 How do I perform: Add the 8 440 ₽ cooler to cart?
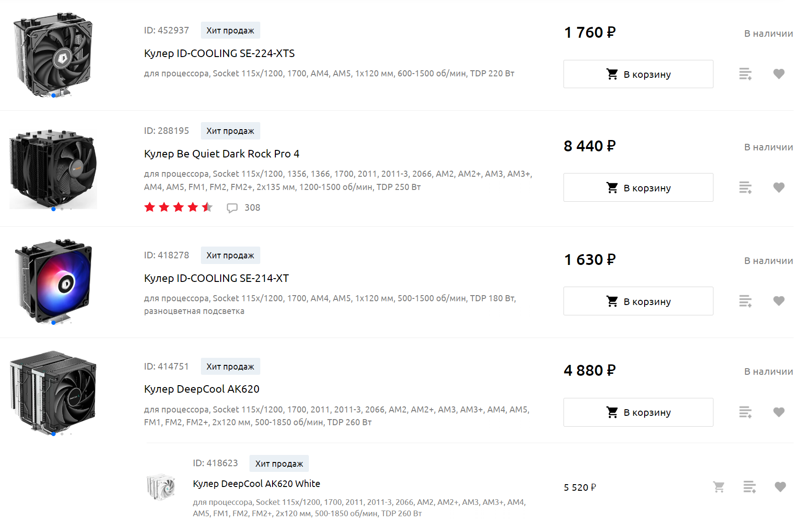coord(638,188)
